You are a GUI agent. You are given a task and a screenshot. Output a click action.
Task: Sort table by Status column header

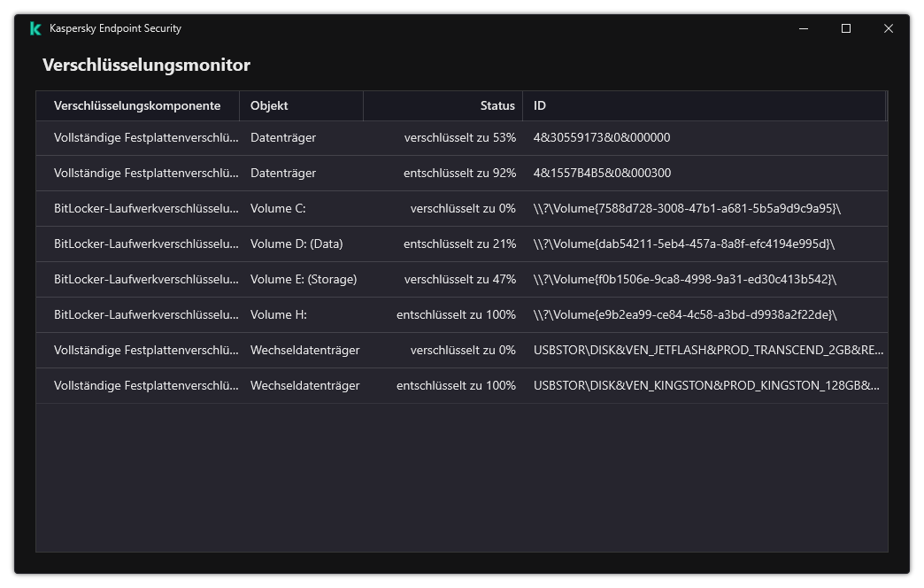(497, 105)
